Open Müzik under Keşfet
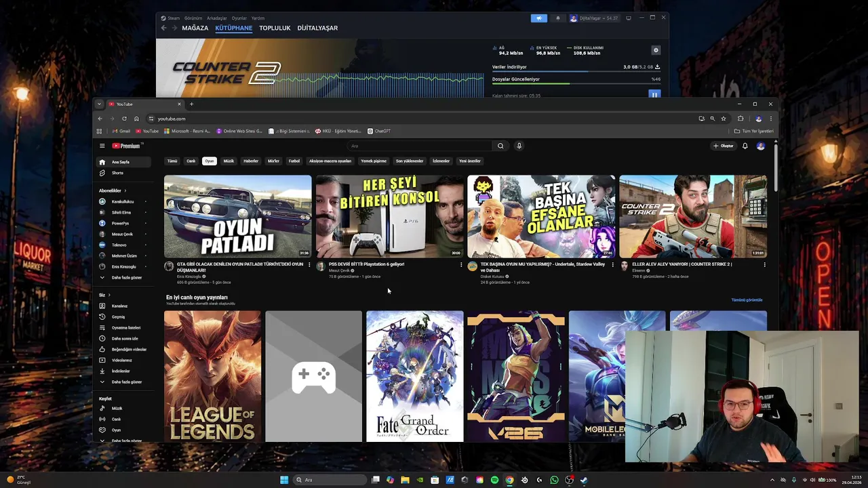Screen dimensions: 868x488 pyautogui.click(x=117, y=408)
